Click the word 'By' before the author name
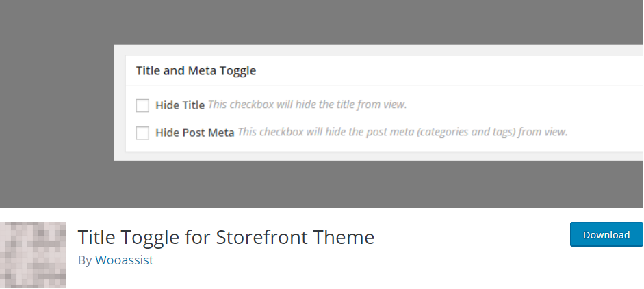 [85, 260]
